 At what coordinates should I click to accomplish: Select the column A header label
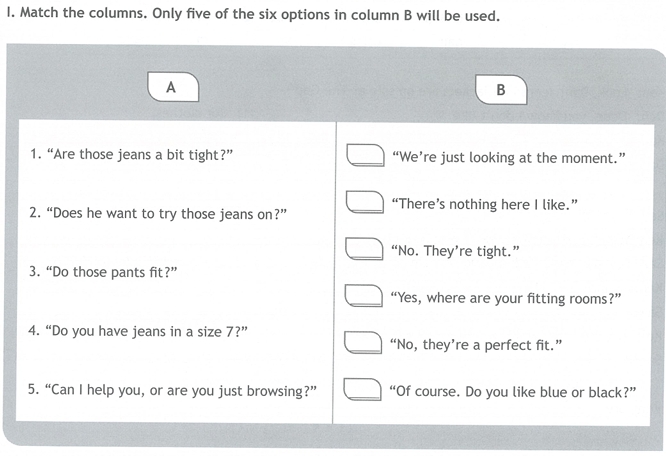pyautogui.click(x=173, y=87)
